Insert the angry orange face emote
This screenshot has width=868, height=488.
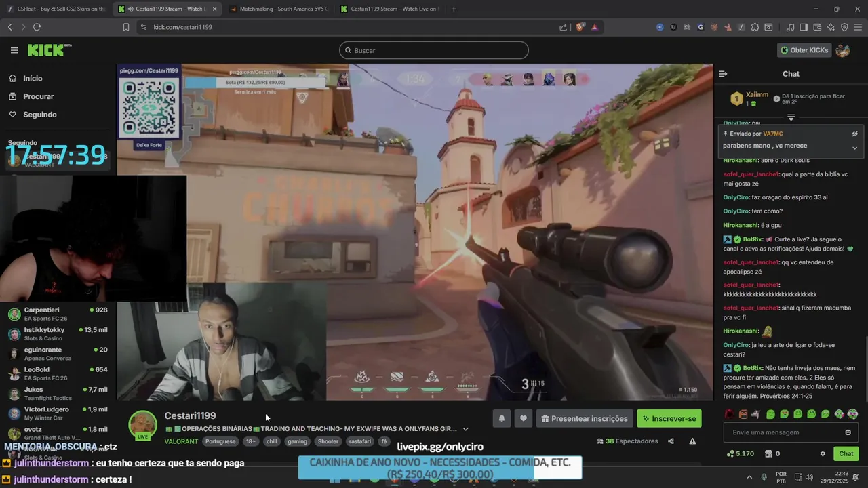[743, 414]
